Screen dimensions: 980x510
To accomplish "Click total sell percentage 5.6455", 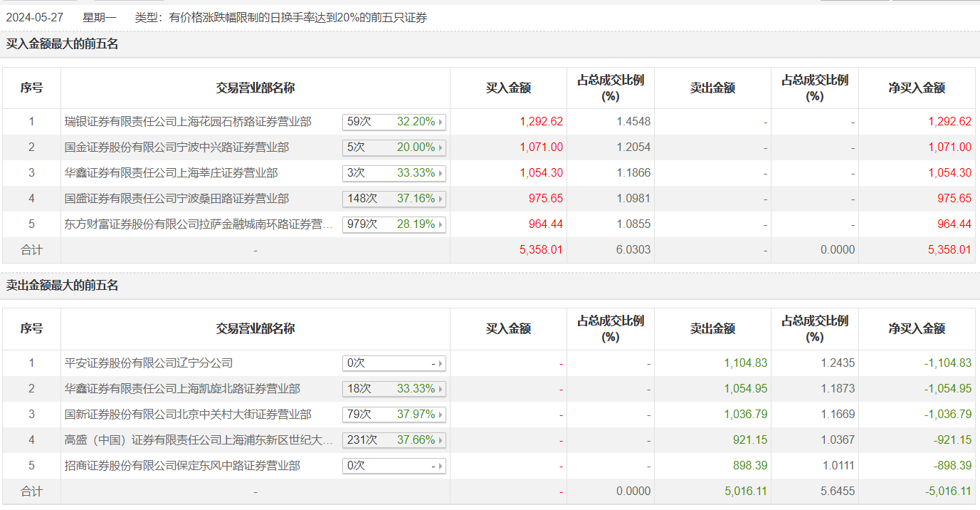I will tap(838, 491).
